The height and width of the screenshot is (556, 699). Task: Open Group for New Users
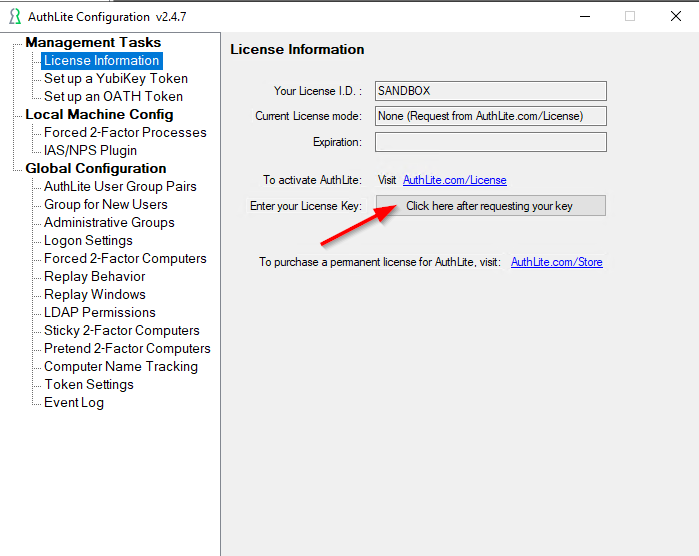[x=106, y=204]
